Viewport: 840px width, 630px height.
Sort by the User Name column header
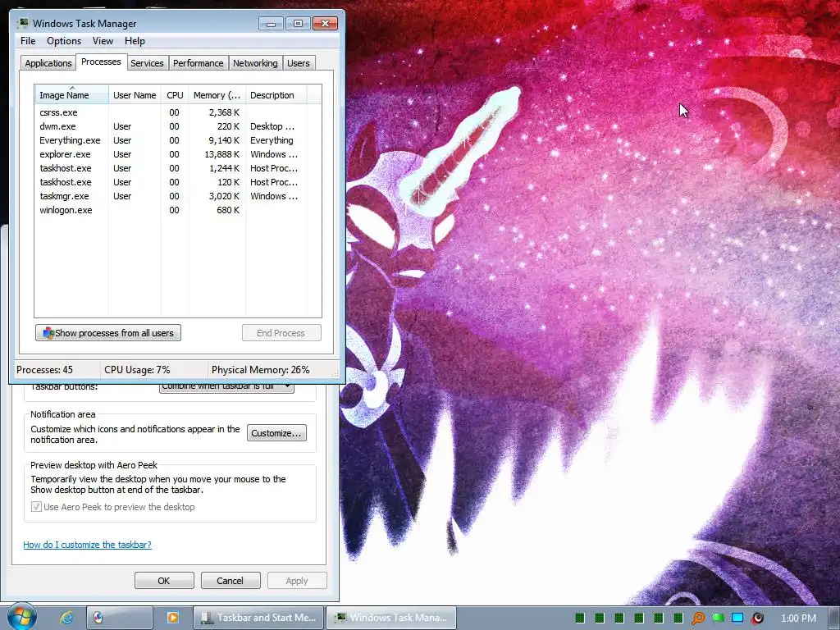[x=135, y=95]
